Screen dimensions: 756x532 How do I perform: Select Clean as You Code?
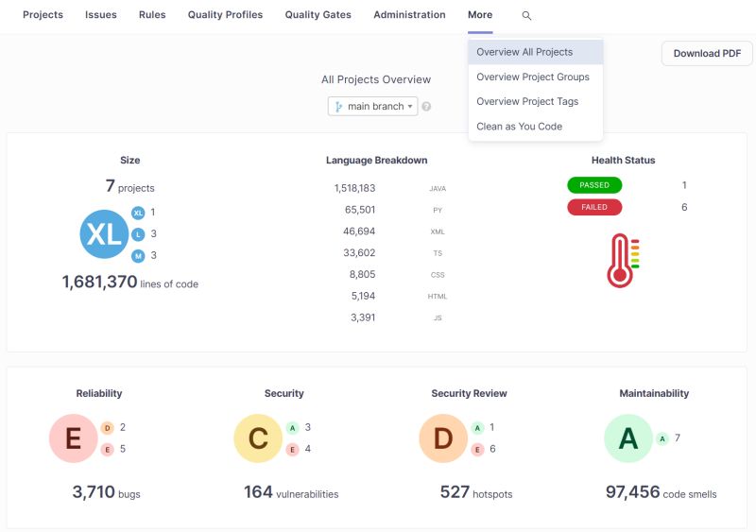[536, 127]
